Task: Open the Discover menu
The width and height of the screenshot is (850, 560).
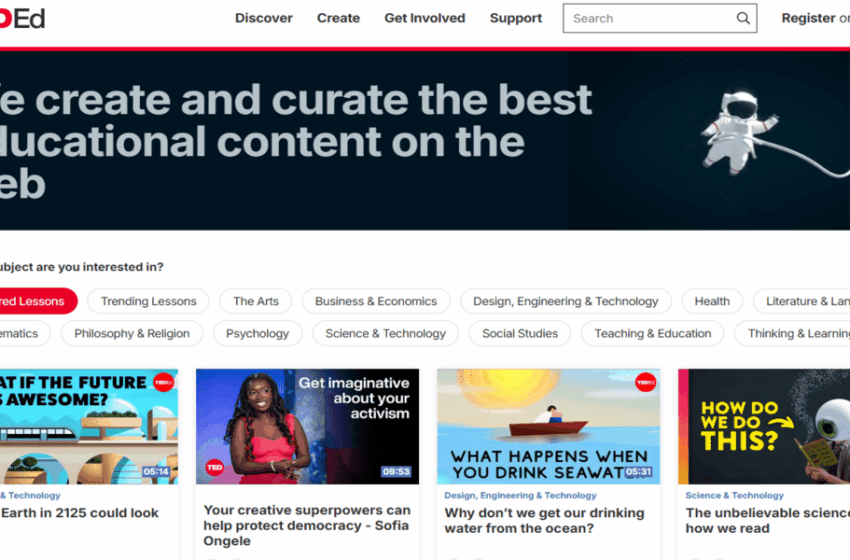Action: (264, 18)
